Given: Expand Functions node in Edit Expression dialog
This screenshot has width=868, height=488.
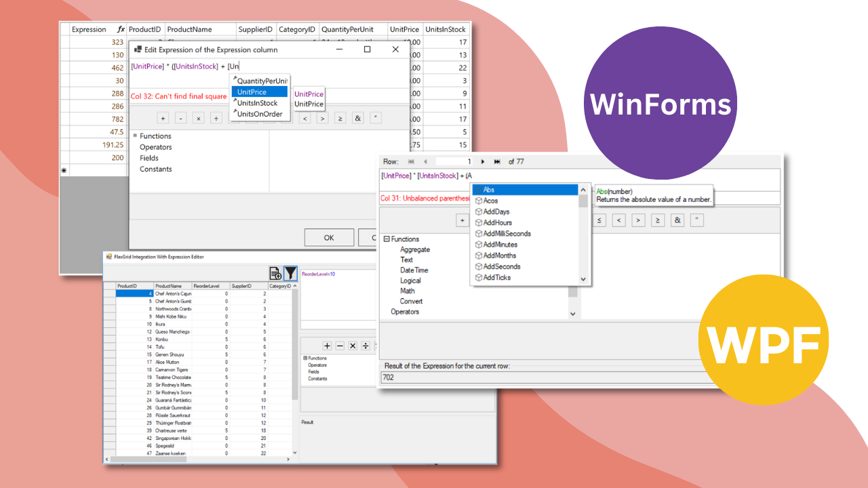Looking at the screenshot, I should 136,136.
